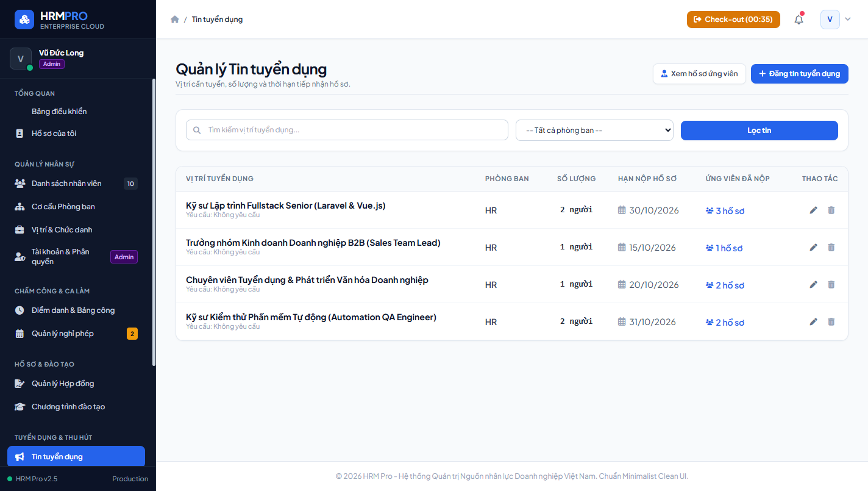Open Vị trí & Chức danh

click(x=76, y=230)
